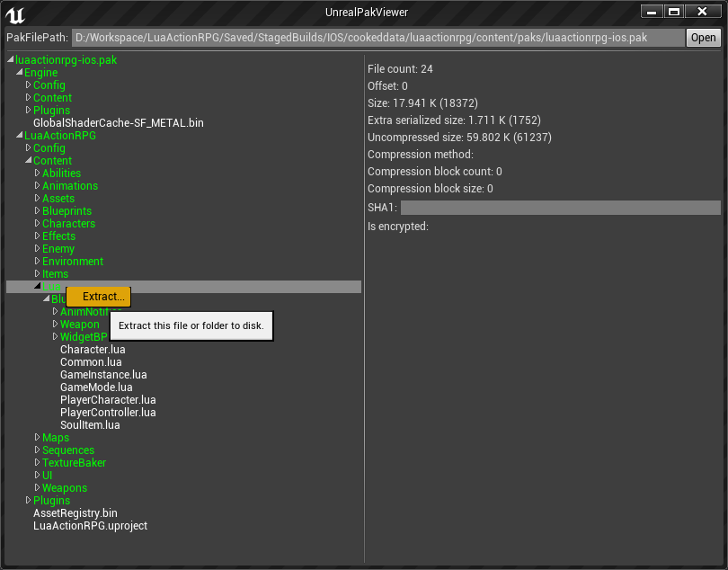Expand the Config folder under Engine
Image resolution: width=728 pixels, height=570 pixels.
click(x=29, y=85)
